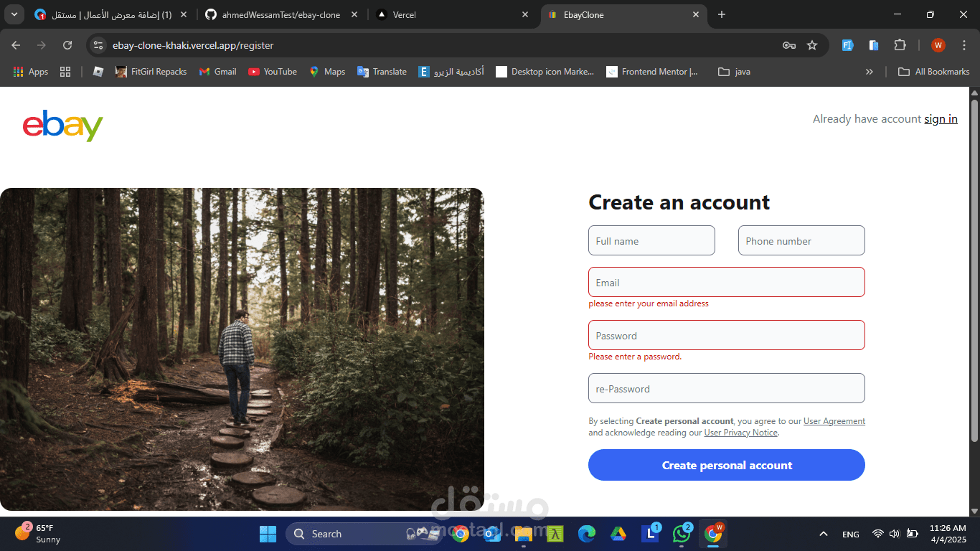Open the Apps bookmark shortcut

[x=31, y=72]
